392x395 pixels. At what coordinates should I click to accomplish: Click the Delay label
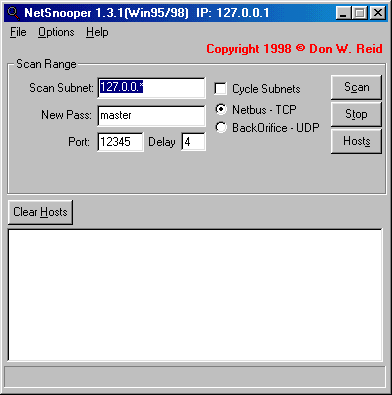(162, 142)
